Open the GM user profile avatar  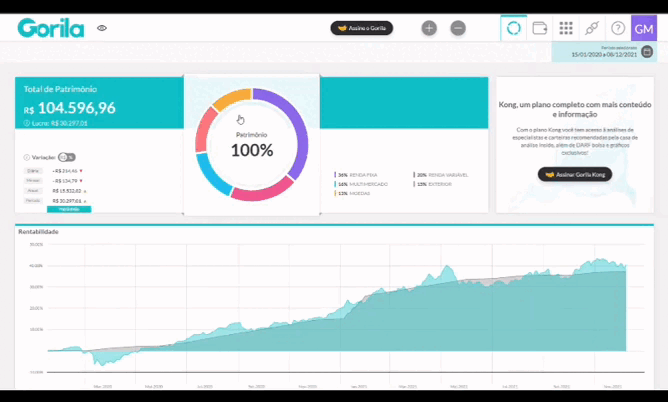[644, 28]
